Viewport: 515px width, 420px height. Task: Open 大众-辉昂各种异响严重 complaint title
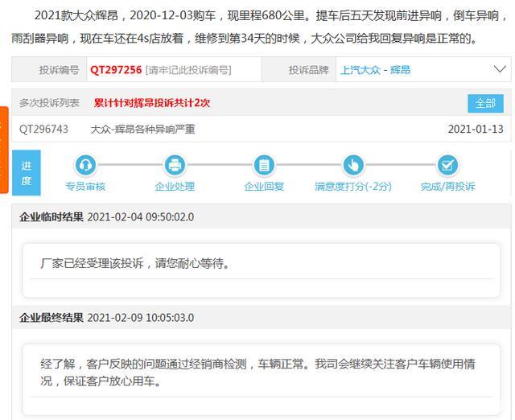[142, 129]
